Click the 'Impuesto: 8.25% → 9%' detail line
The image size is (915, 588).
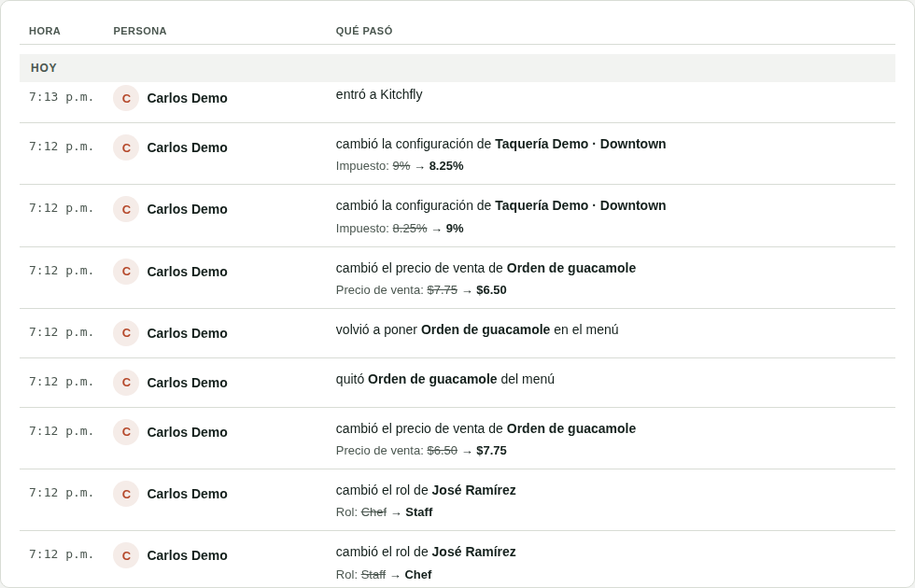click(x=400, y=229)
